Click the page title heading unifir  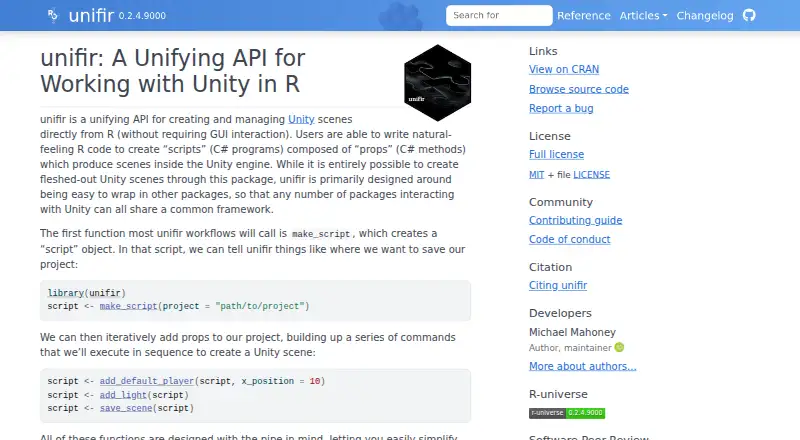pos(172,71)
